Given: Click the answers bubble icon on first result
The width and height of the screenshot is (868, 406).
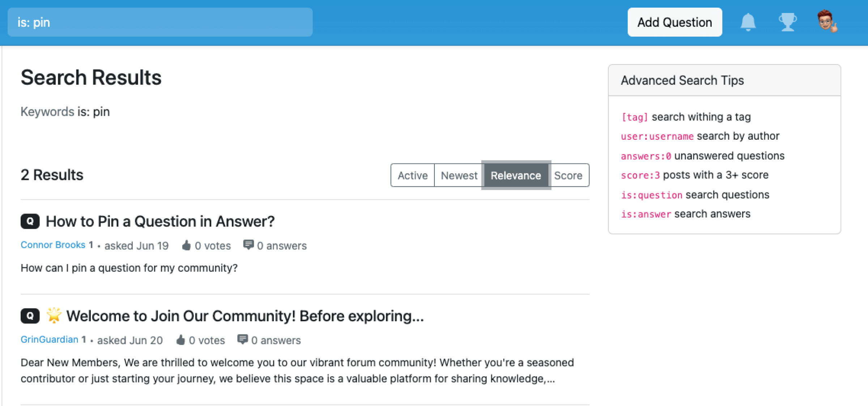Looking at the screenshot, I should (x=248, y=245).
